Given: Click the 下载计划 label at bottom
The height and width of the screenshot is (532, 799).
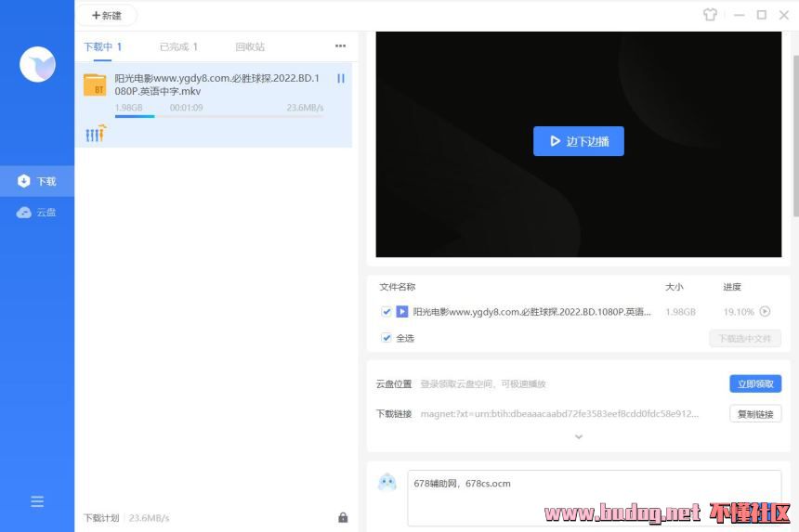Looking at the screenshot, I should 101,518.
